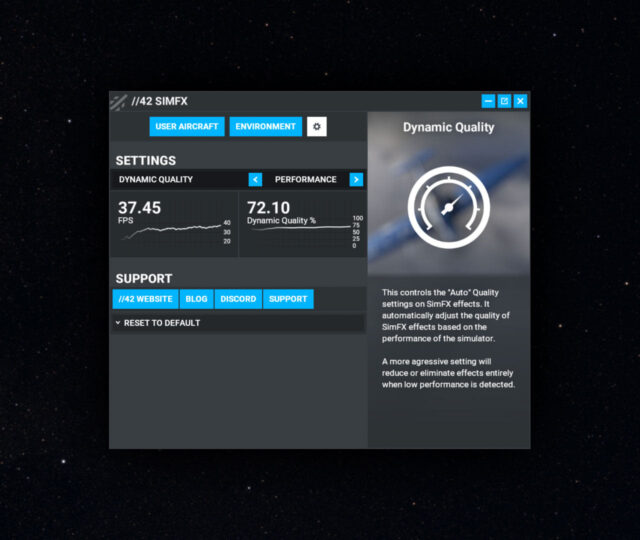The width and height of the screenshot is (640, 540).
Task: Open the gear settings icon
Action: click(x=317, y=127)
